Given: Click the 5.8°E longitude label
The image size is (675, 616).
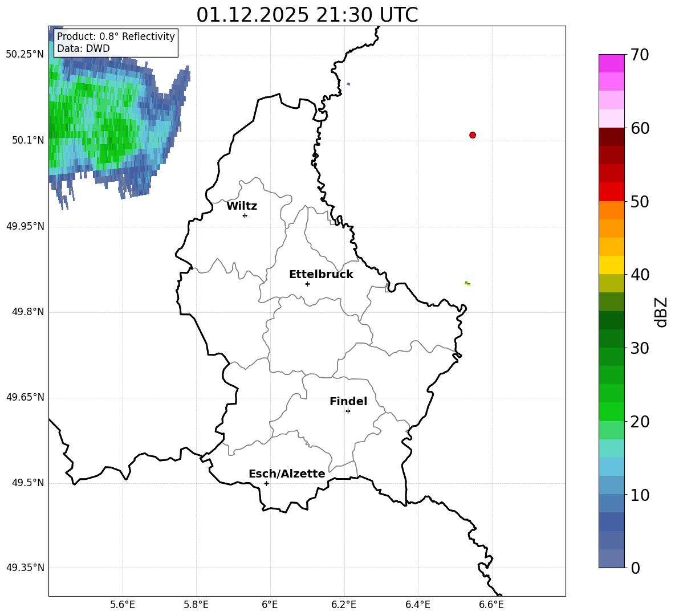Looking at the screenshot, I should pos(196,605).
